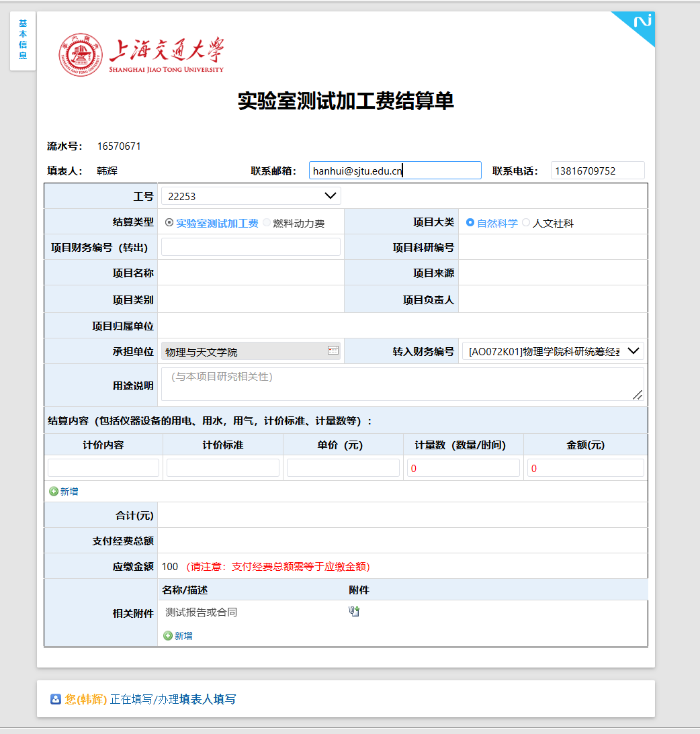
Task: Click the 项目财务编号（转出）input box
Action: pyautogui.click(x=251, y=247)
